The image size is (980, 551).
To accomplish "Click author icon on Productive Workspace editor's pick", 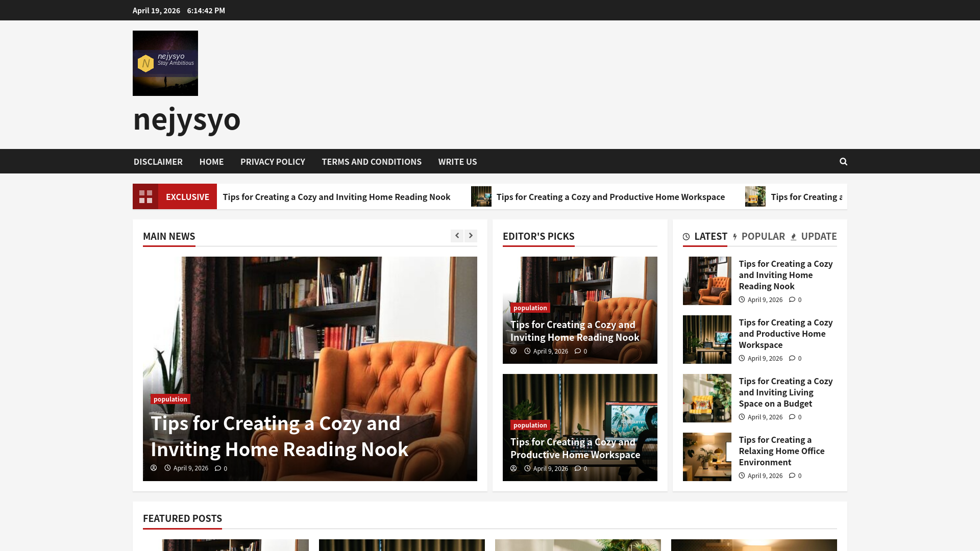I will tap(513, 468).
